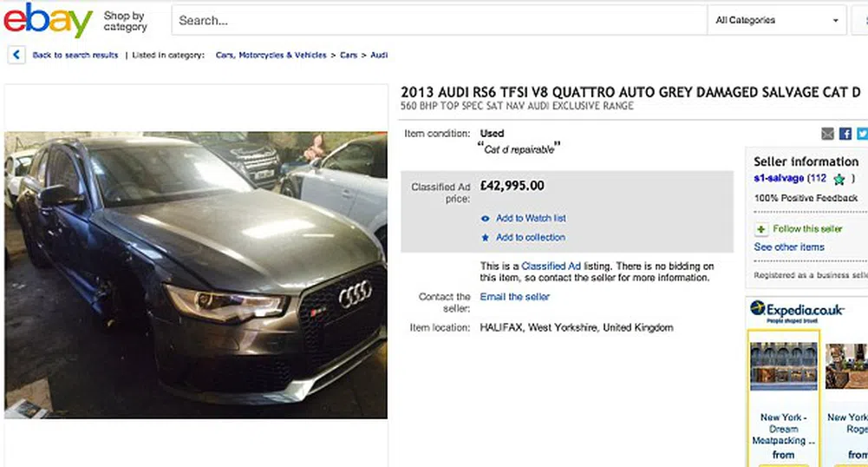The height and width of the screenshot is (467, 868).
Task: Add to Watch list link
Action: click(531, 218)
